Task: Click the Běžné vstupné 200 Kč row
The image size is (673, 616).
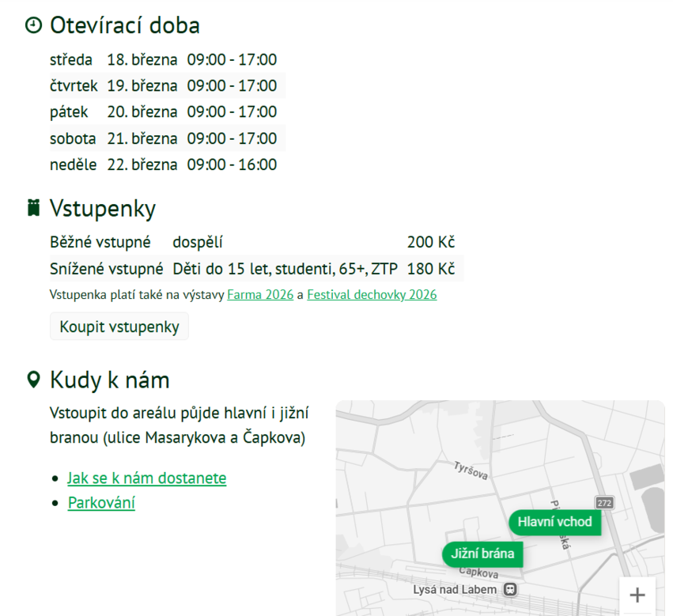Action: pyautogui.click(x=251, y=242)
